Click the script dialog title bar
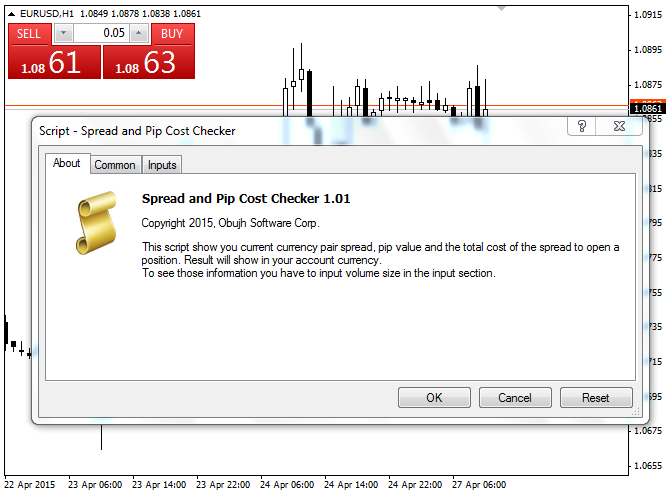This screenshot has width=669, height=495. 300,129
